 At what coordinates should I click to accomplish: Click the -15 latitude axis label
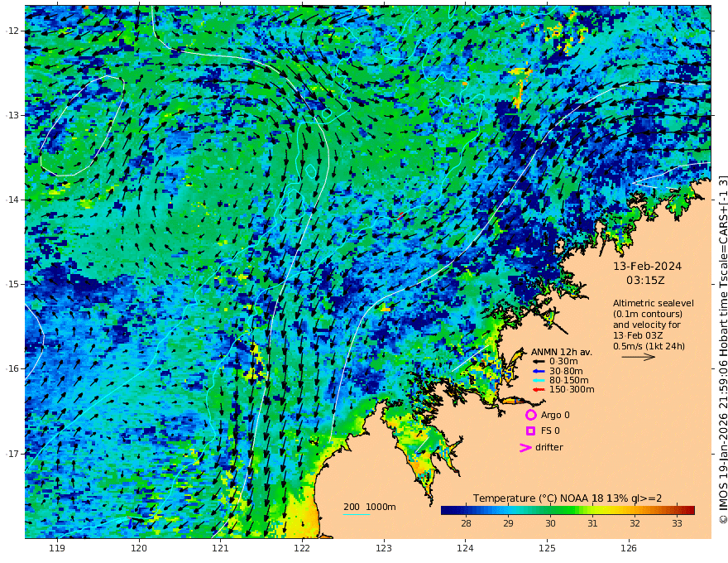click(12, 284)
